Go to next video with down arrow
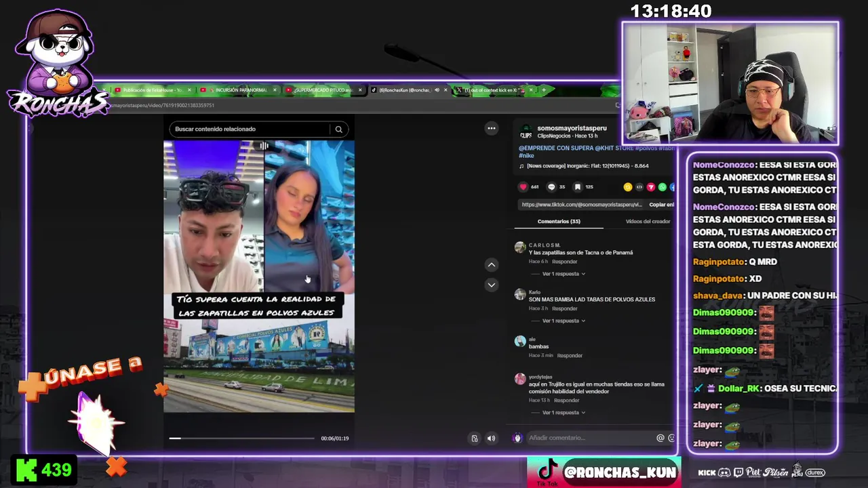Viewport: 868px width, 488px height. (492, 285)
